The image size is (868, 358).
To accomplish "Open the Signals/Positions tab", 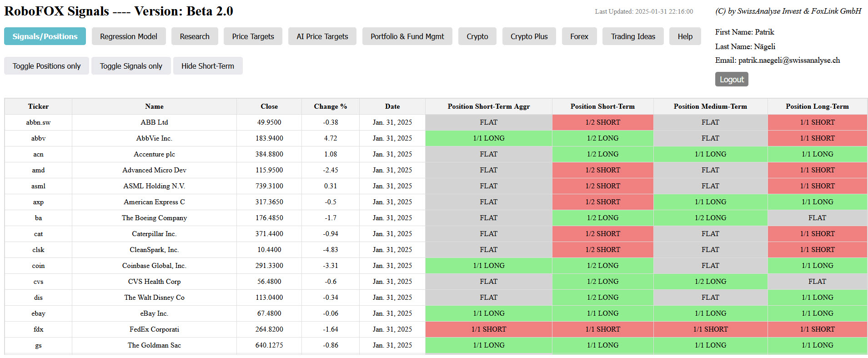I will coord(45,36).
